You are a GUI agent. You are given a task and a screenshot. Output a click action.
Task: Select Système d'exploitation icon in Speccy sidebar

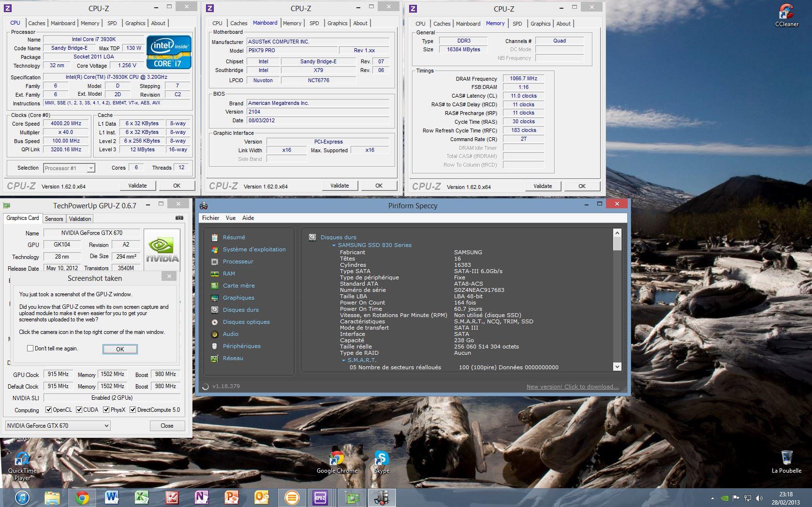pos(215,249)
